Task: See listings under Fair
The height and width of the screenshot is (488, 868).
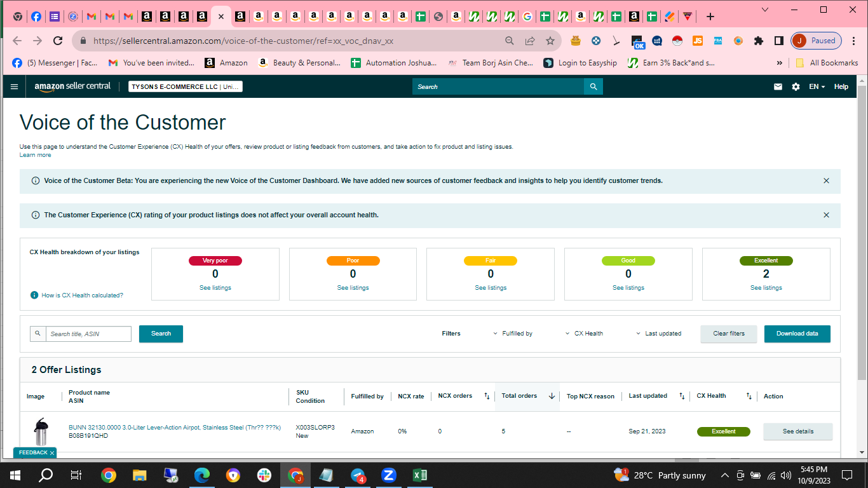Action: coord(491,288)
